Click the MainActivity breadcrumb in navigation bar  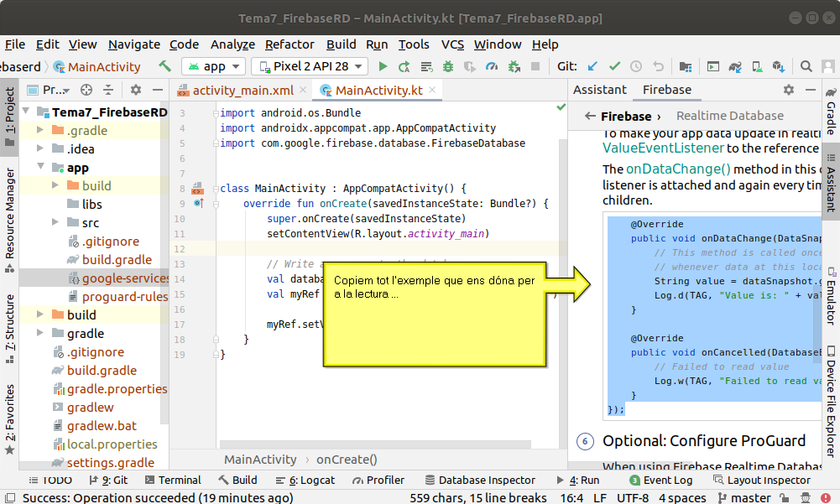pyautogui.click(x=97, y=66)
